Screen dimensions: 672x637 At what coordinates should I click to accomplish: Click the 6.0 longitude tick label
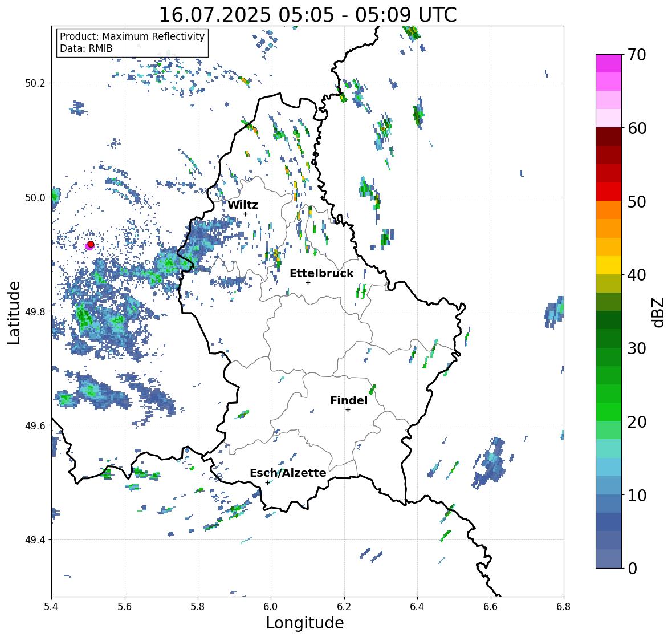(x=271, y=606)
